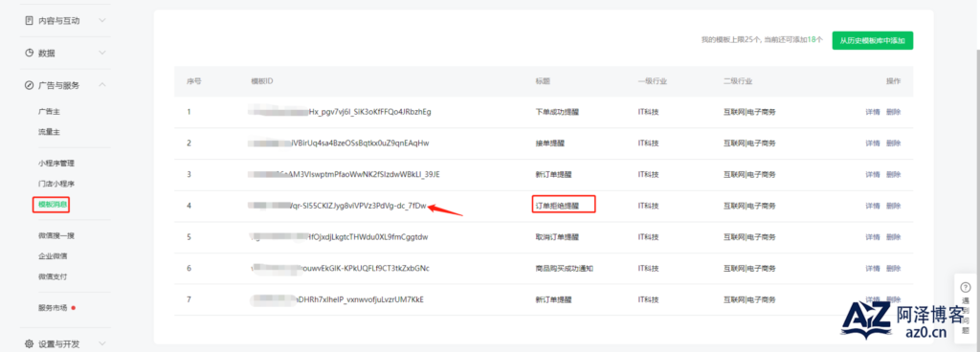Expand 内容与互动 section with its chevron
This screenshot has width=980, height=352.
(102, 21)
